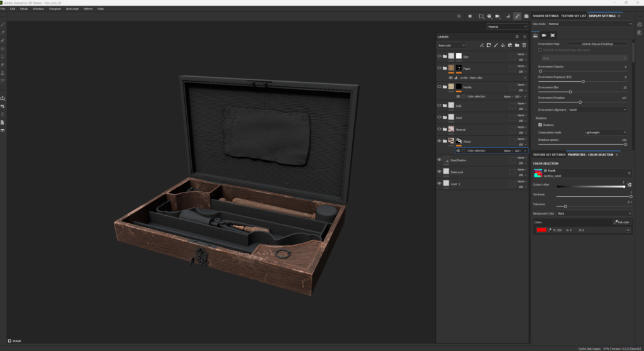Click the Environment Map Gdansk Shipyard Buildings button

click(x=597, y=44)
